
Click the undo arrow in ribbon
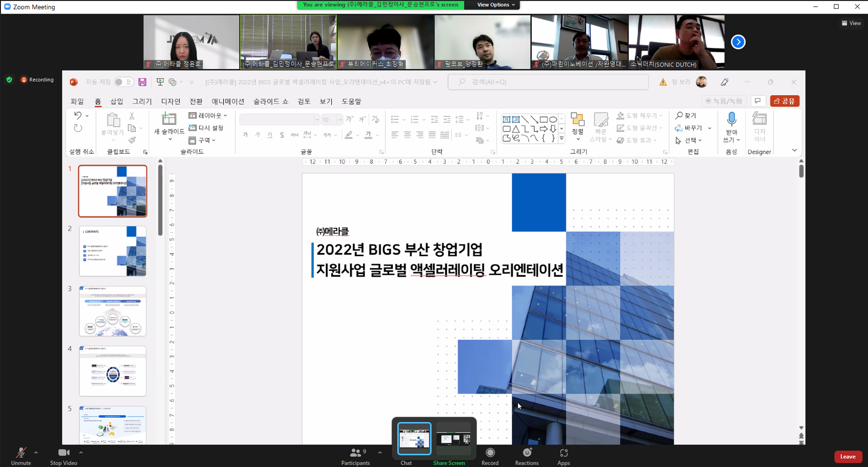(x=78, y=115)
